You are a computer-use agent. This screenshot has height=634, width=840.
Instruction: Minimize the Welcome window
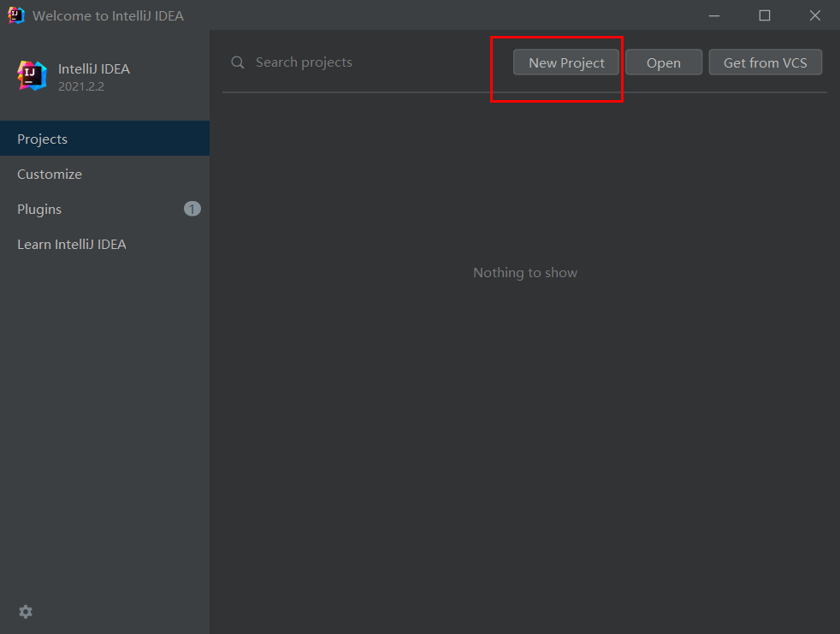(x=714, y=15)
